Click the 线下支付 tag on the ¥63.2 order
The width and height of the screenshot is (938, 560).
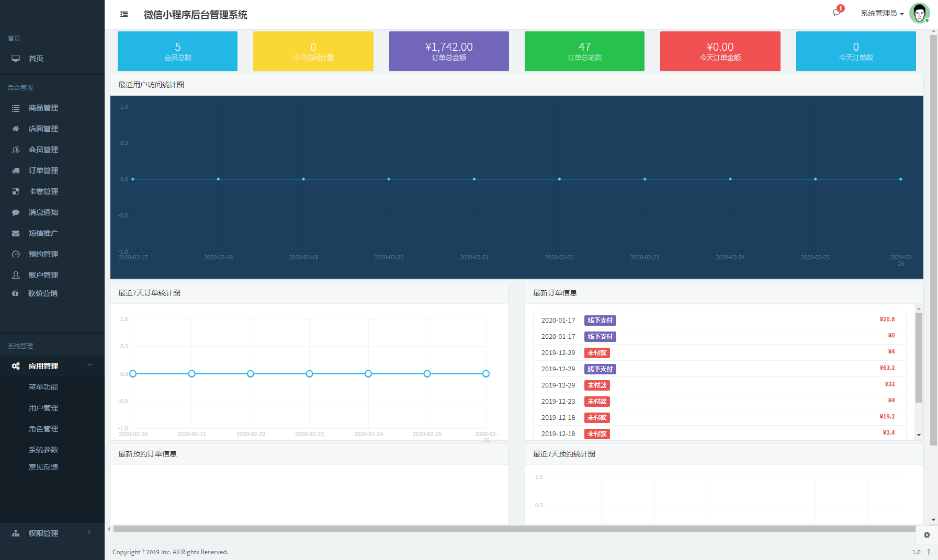[600, 369]
